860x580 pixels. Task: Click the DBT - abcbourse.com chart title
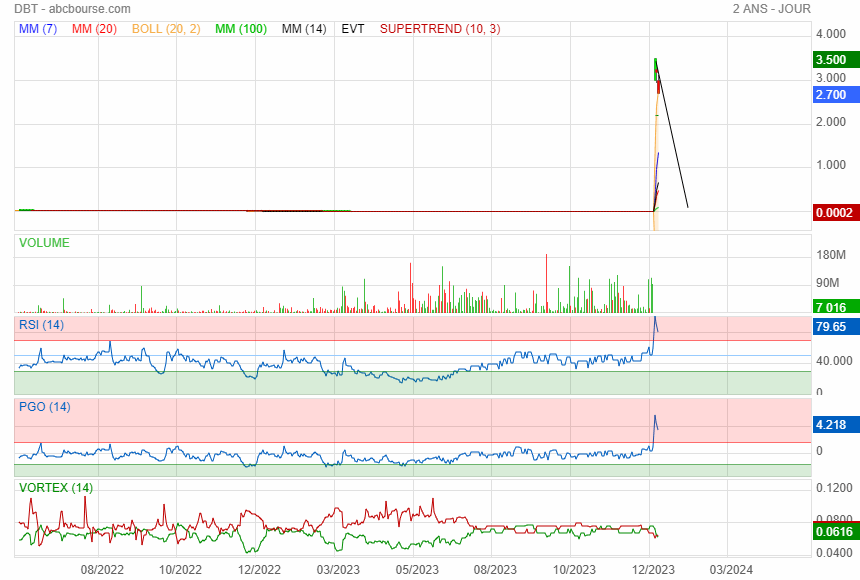point(72,9)
